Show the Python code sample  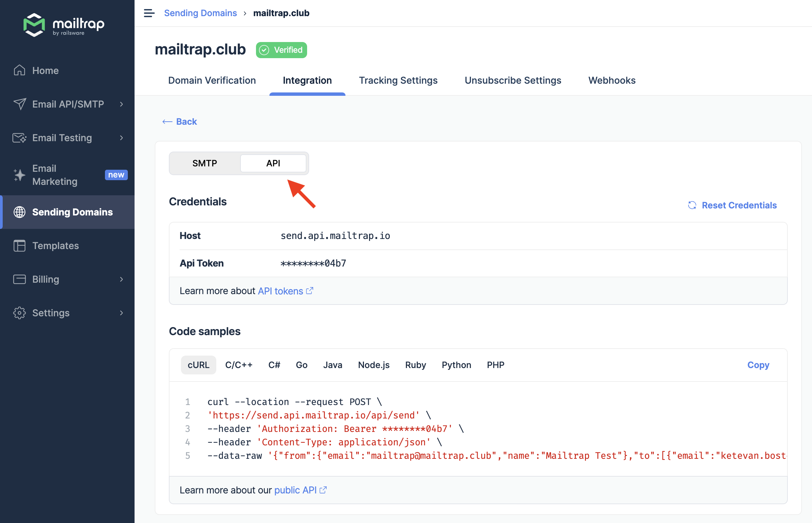pos(456,365)
